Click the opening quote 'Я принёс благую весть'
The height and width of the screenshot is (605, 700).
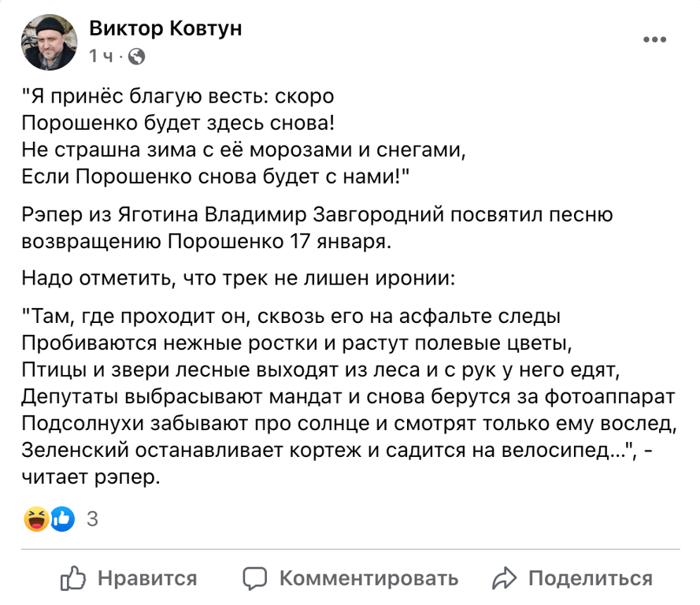coord(178,97)
